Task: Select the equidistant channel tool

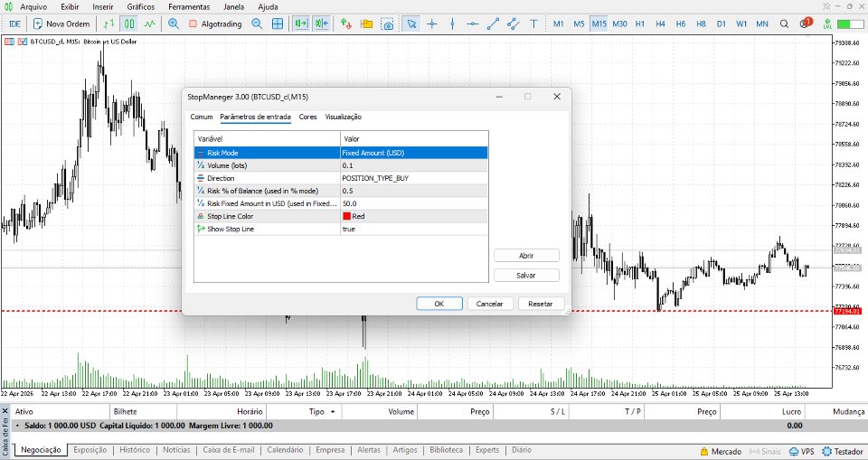Action: (514, 23)
